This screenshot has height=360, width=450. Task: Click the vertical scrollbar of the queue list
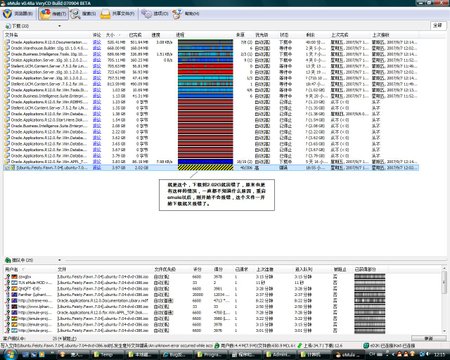444,299
